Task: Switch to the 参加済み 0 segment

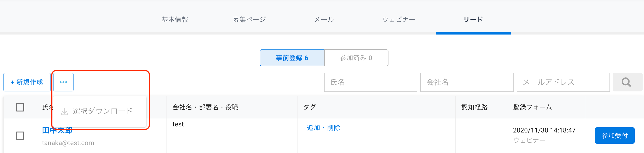Action: (x=356, y=58)
